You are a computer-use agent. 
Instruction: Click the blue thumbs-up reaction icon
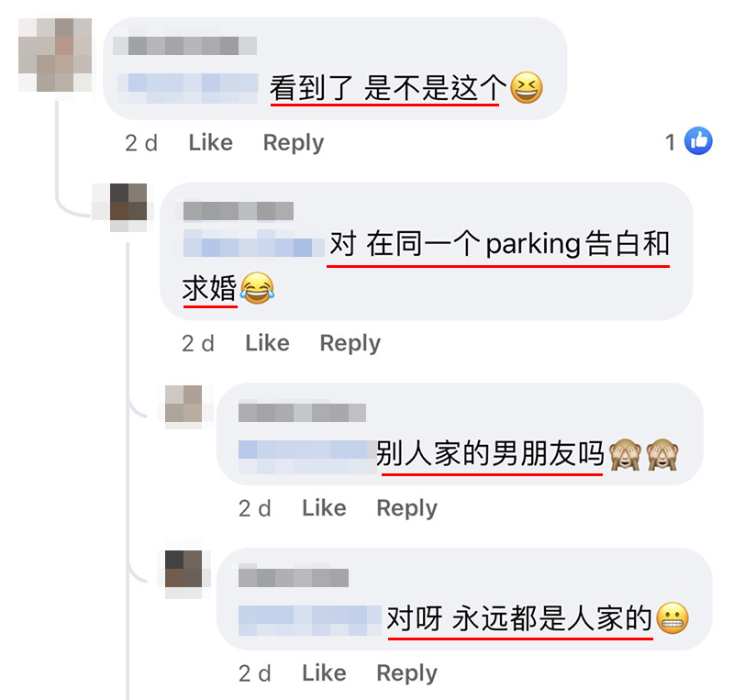698,141
